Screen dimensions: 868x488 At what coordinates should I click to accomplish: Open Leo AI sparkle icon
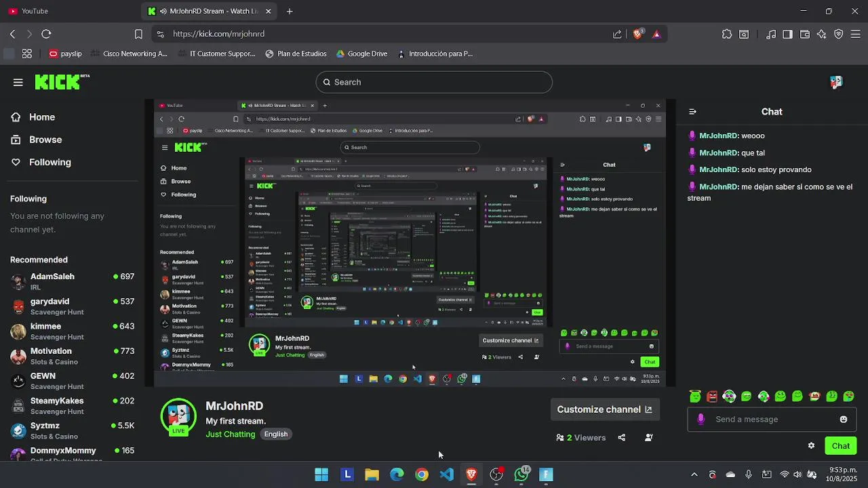[x=822, y=34]
